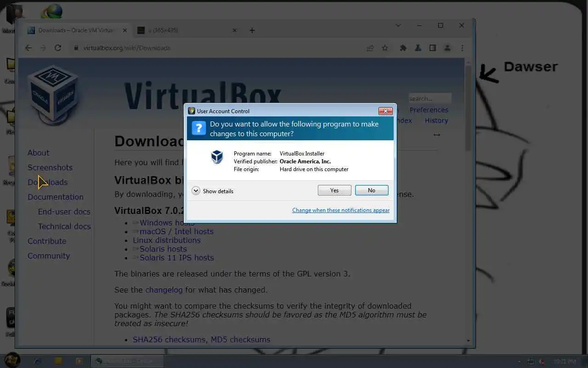Open the About link in sidebar

(38, 153)
